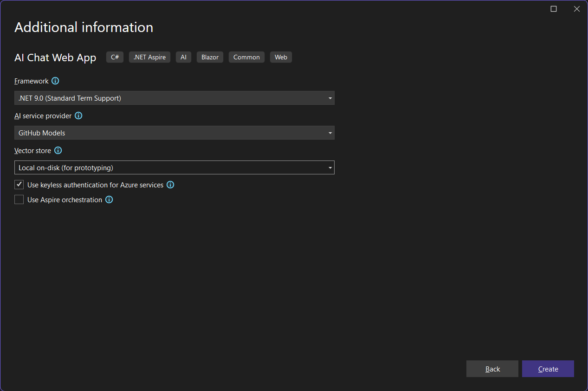
Task: Click the Blazor tag
Action: click(x=210, y=57)
